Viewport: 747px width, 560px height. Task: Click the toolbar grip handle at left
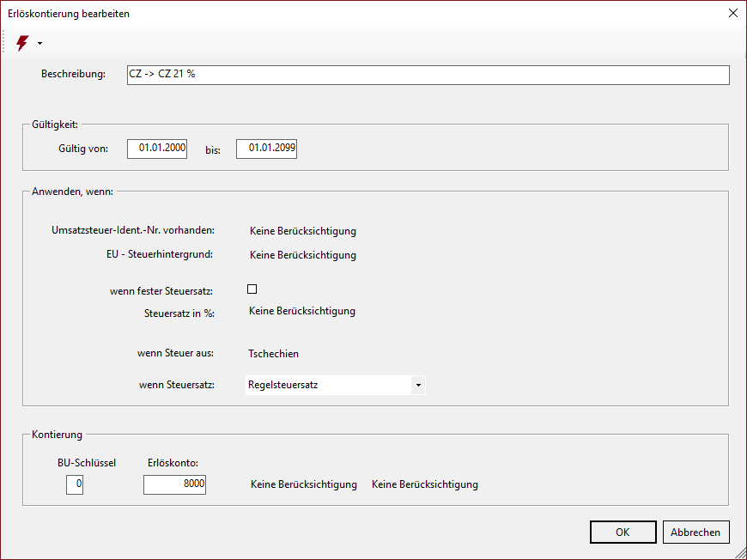pyautogui.click(x=5, y=43)
